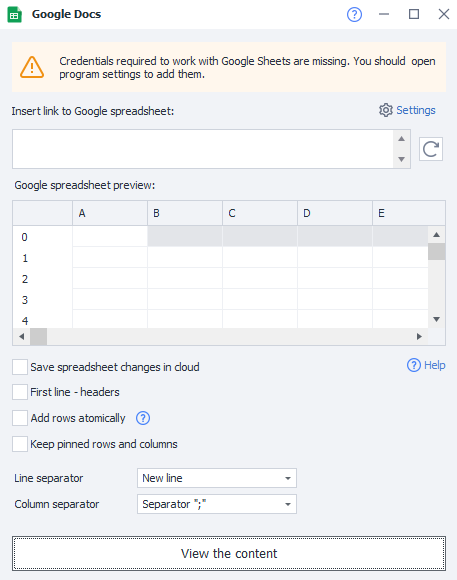Check Add rows atomically option
Viewport: 457px width, 580px height.
point(20,418)
